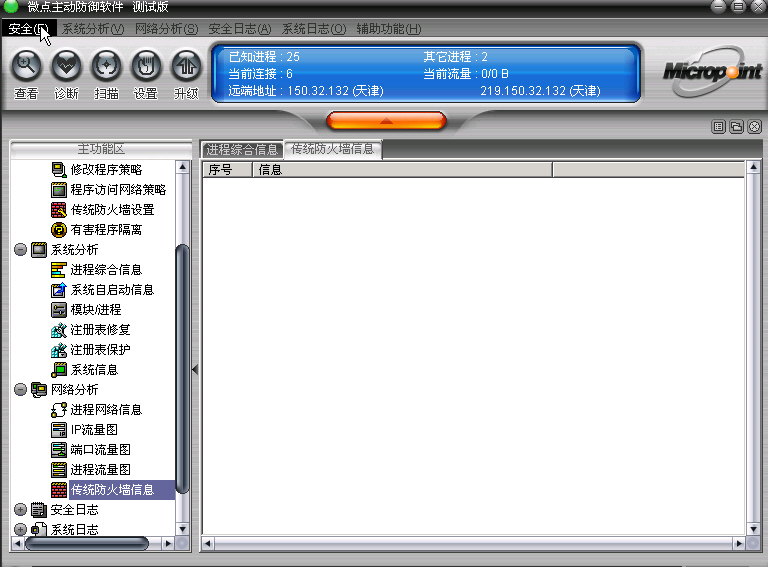This screenshot has height=567, width=768.
Task: Click the 进程网络信息 icon
Action: coord(59,410)
